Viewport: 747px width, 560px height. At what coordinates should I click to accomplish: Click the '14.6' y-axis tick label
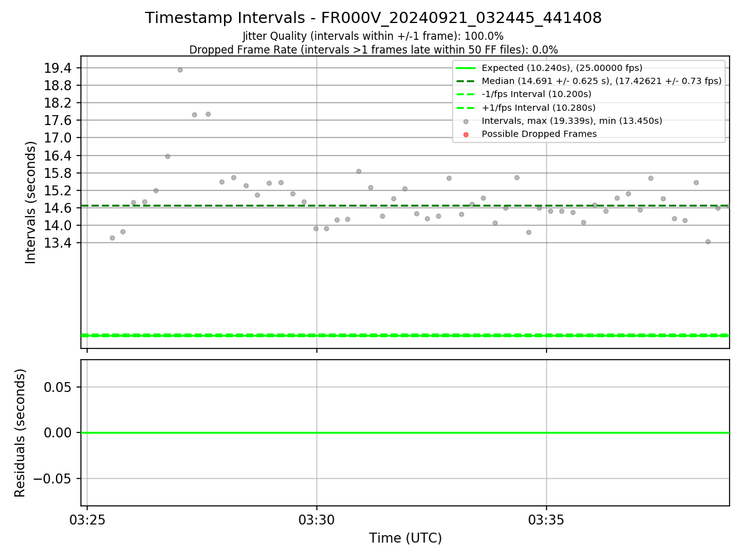pos(57,208)
